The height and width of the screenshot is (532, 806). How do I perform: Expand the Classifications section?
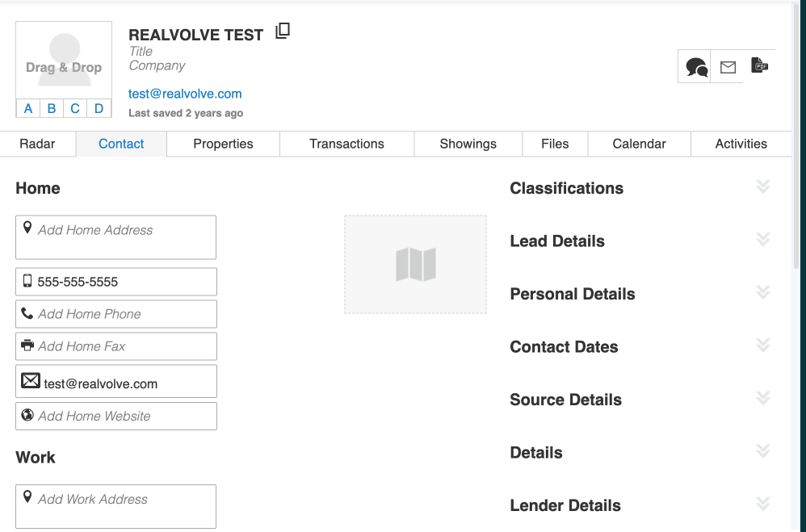[762, 187]
